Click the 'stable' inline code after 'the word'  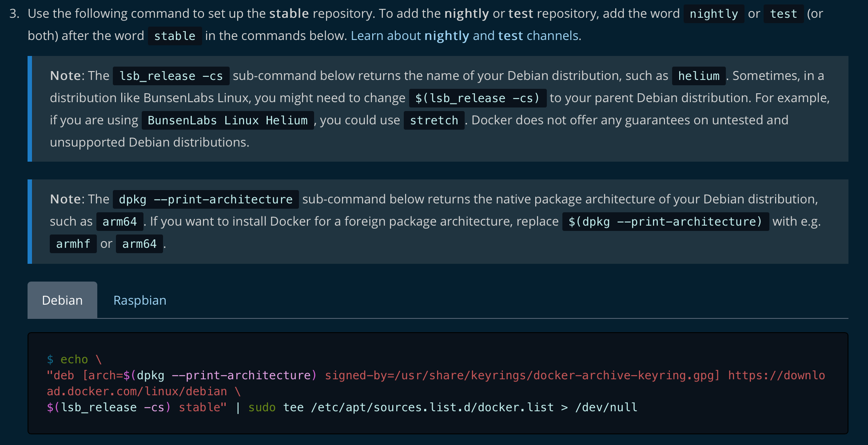pyautogui.click(x=175, y=36)
